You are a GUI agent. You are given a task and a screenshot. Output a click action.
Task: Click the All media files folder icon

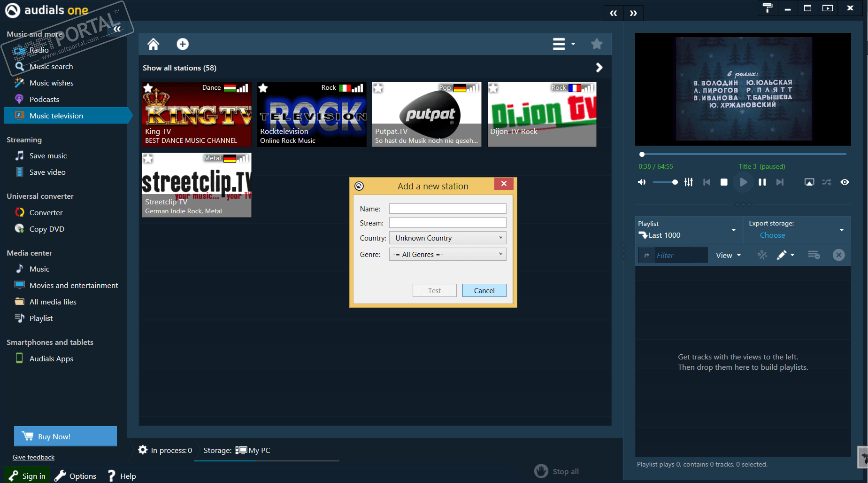(19, 302)
